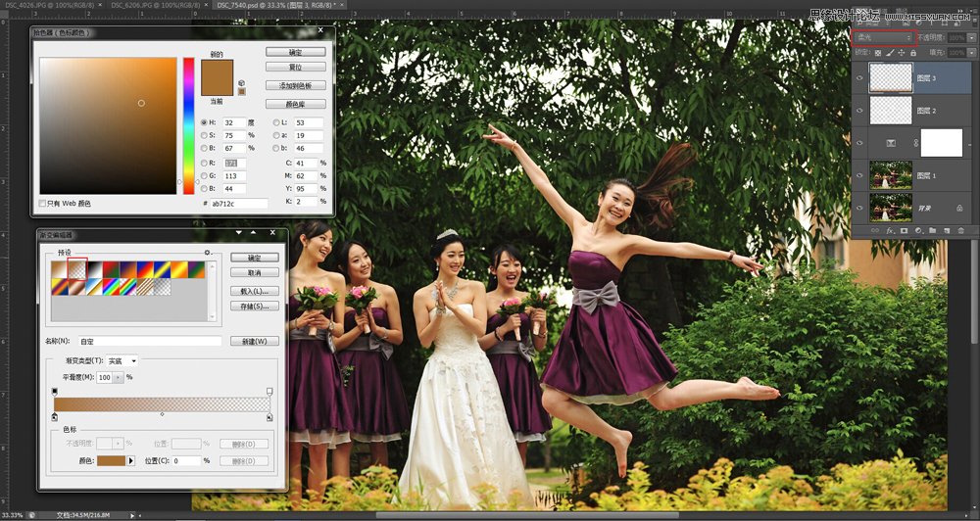The width and height of the screenshot is (980, 521).
Task: Click 确定 in the color picker dialog
Action: coord(296,52)
